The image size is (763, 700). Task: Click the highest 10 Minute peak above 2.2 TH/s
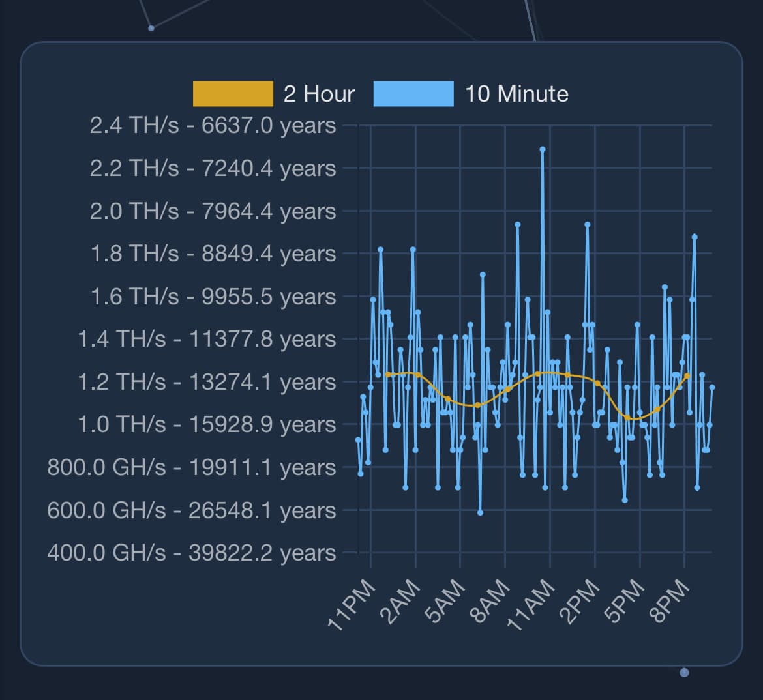(x=543, y=150)
